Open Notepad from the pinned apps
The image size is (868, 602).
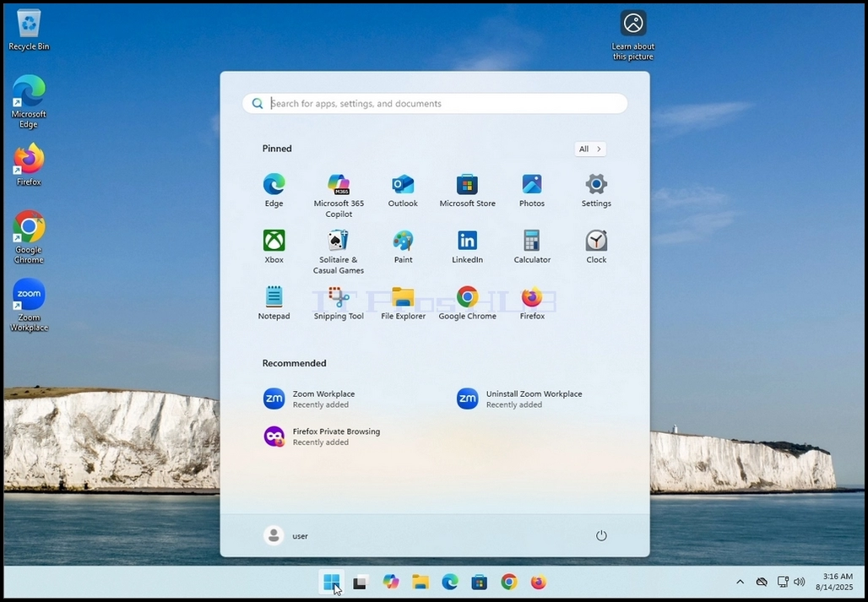(274, 303)
